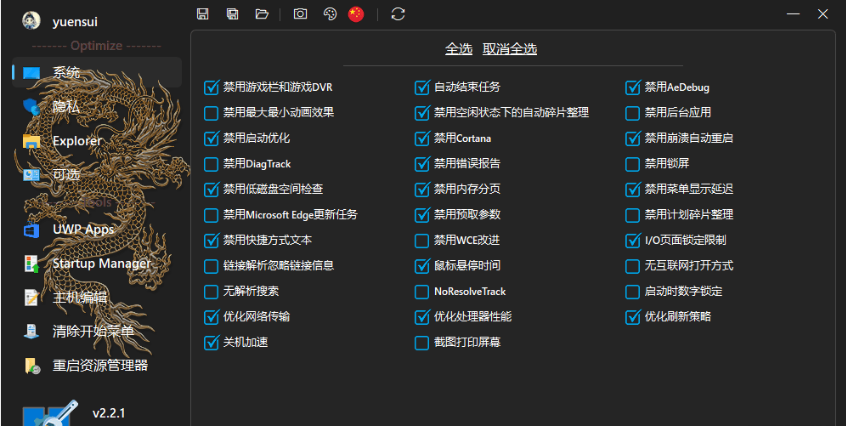Check 禁用Microsoft Edge更新任务
Viewport: 846px width, 426px height.
(211, 215)
